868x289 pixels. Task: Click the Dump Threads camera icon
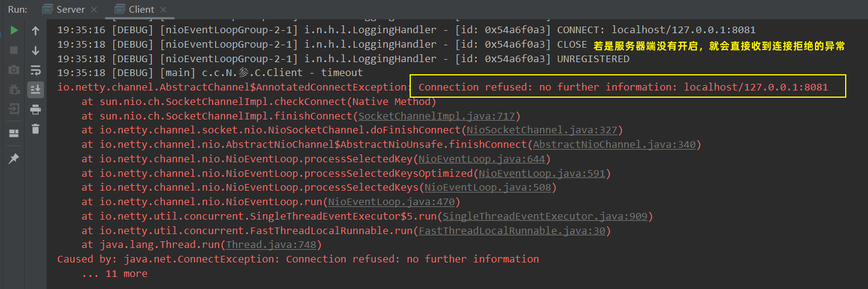coord(14,70)
